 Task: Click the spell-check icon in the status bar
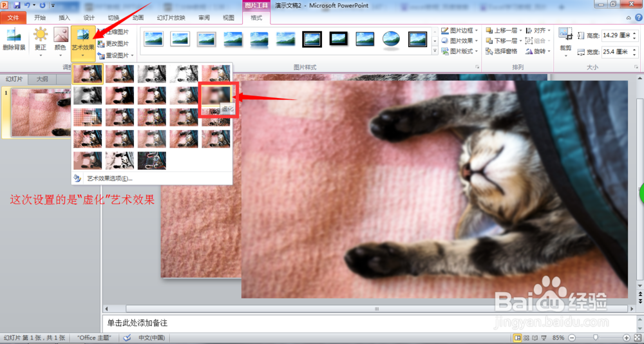[x=128, y=338]
